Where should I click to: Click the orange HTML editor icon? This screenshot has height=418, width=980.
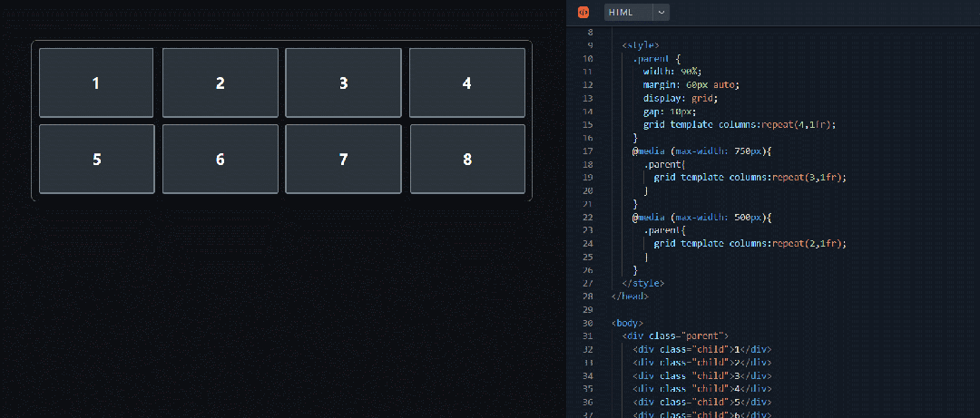click(583, 12)
